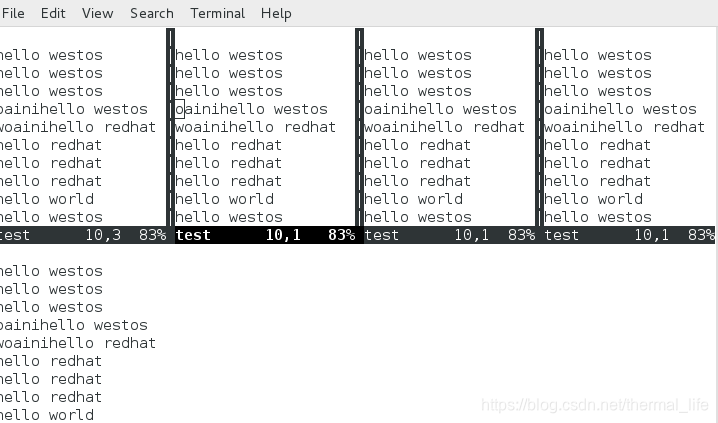
Task: Click 'woainihello redhat' line in the bottom pane
Action: 77,343
